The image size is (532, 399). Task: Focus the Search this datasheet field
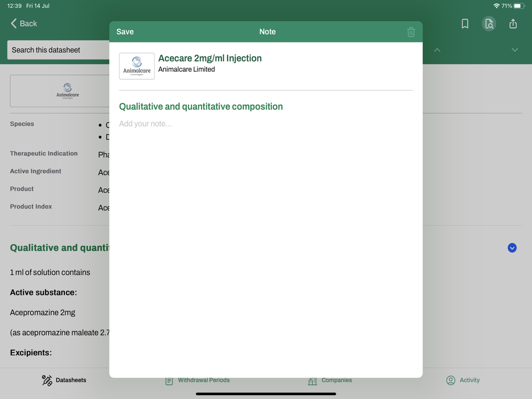click(x=59, y=50)
